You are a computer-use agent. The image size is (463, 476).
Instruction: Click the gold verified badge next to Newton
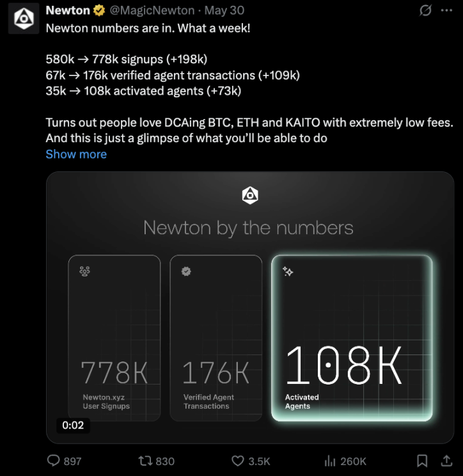click(99, 11)
